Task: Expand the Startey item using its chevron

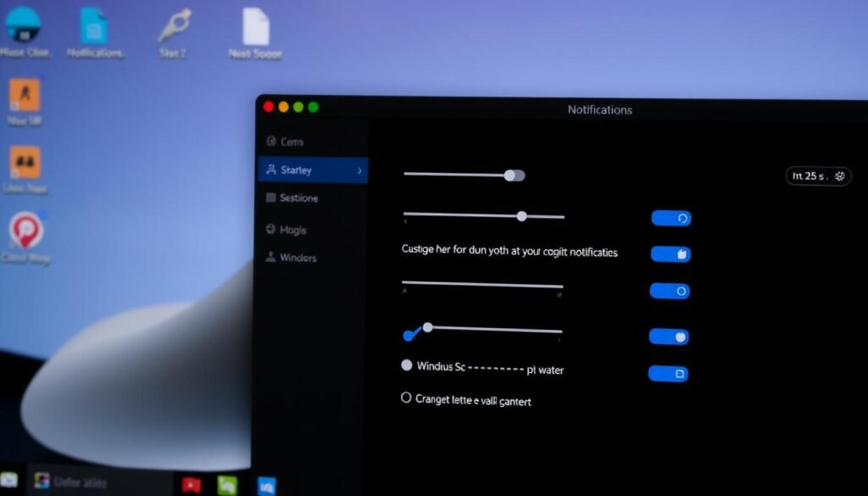Action: coord(359,170)
